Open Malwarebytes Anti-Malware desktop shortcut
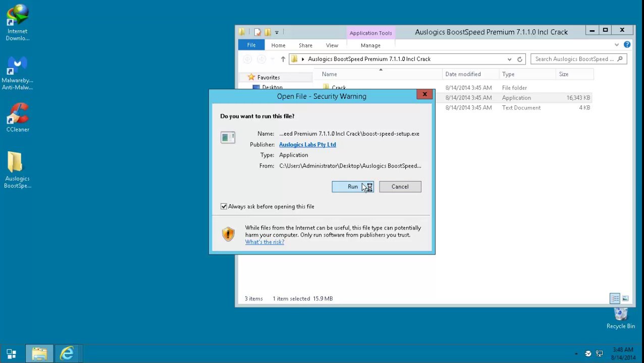This screenshot has height=363, width=644. point(18,73)
